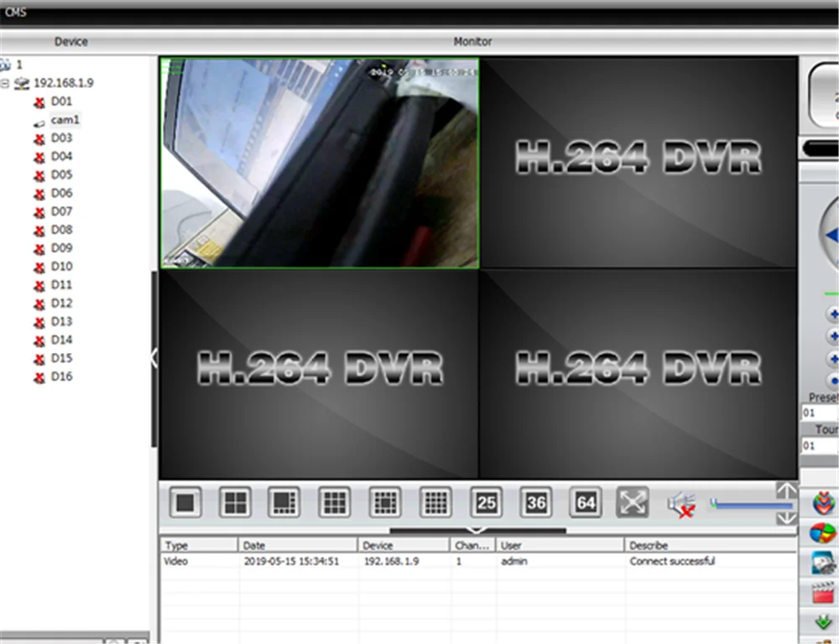
Task: Select the bottom-right empty H.264 DVR window
Action: point(638,374)
